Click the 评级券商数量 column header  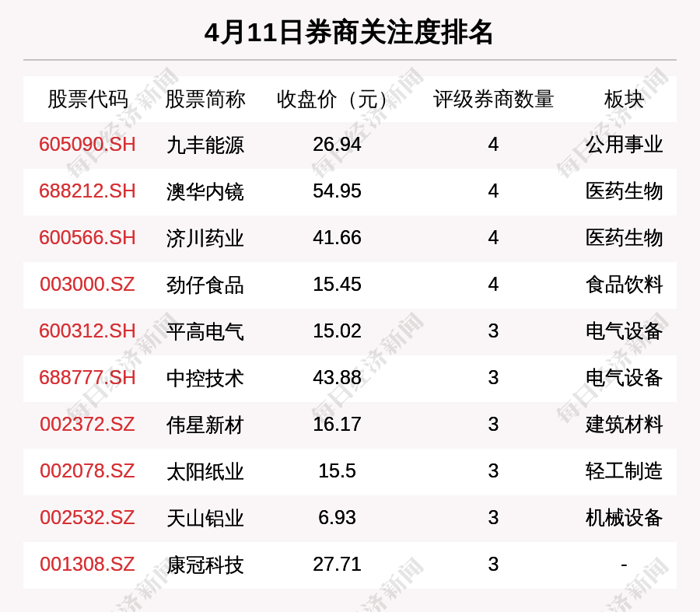(x=493, y=99)
